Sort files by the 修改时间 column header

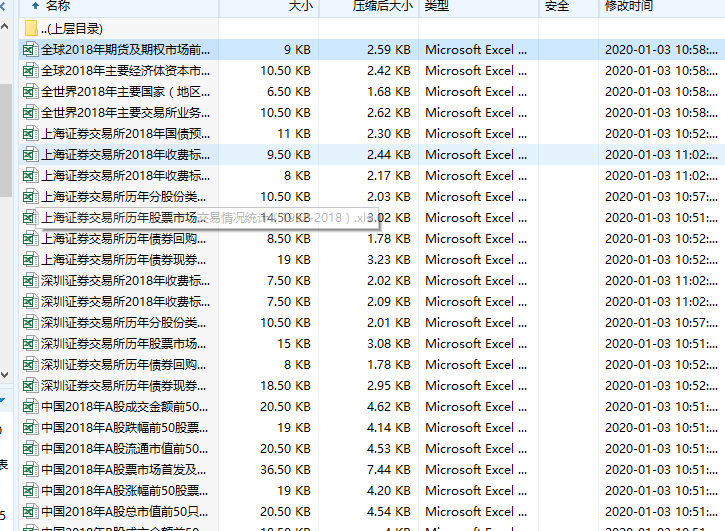[662, 6]
